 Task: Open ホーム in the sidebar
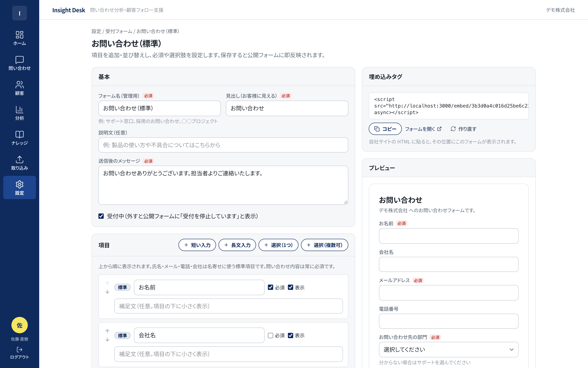tap(19, 38)
